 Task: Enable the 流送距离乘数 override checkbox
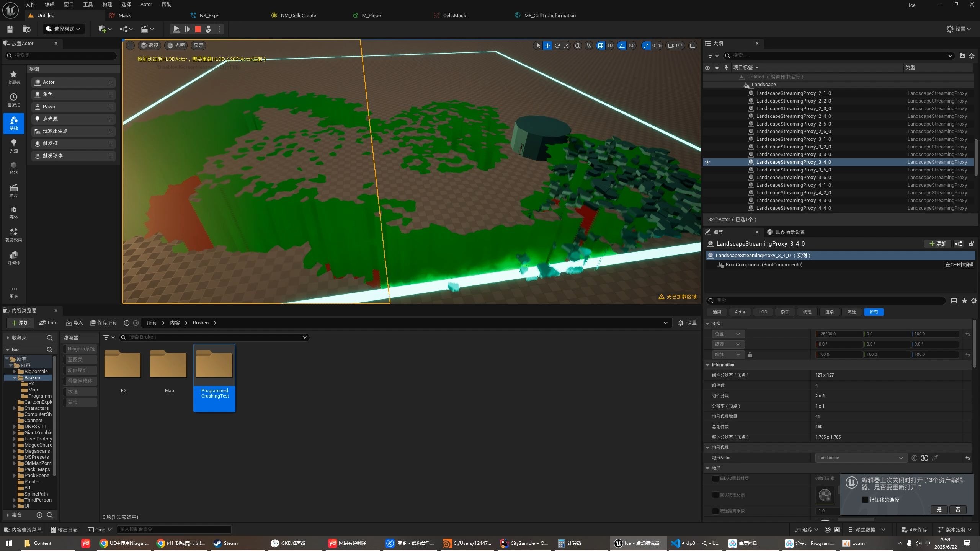coord(715,511)
